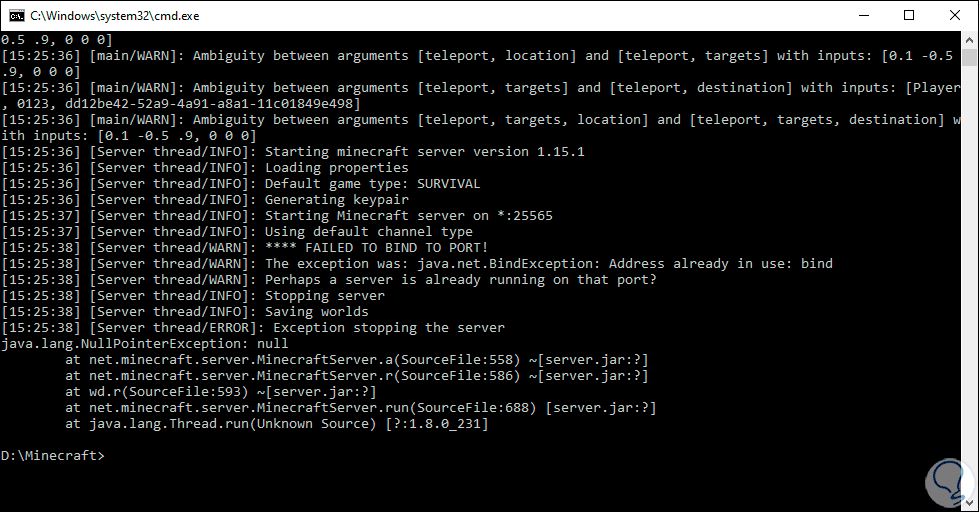
Task: Close the command prompt window
Action: [x=955, y=15]
